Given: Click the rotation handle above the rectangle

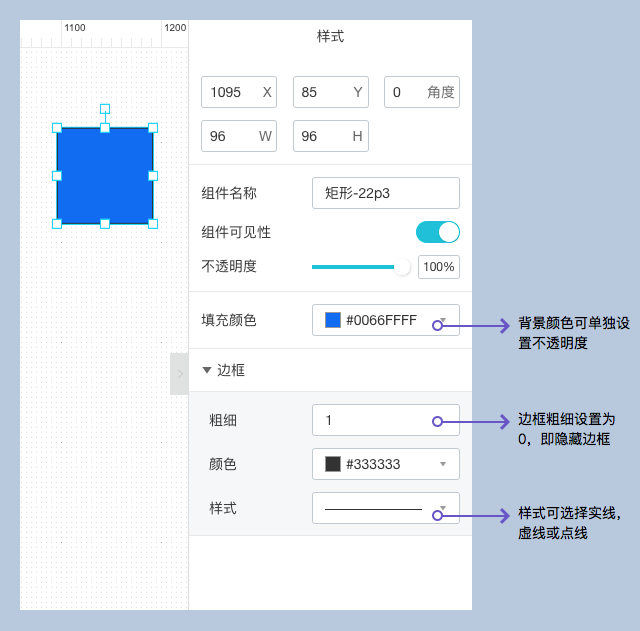Looking at the screenshot, I should click(105, 108).
